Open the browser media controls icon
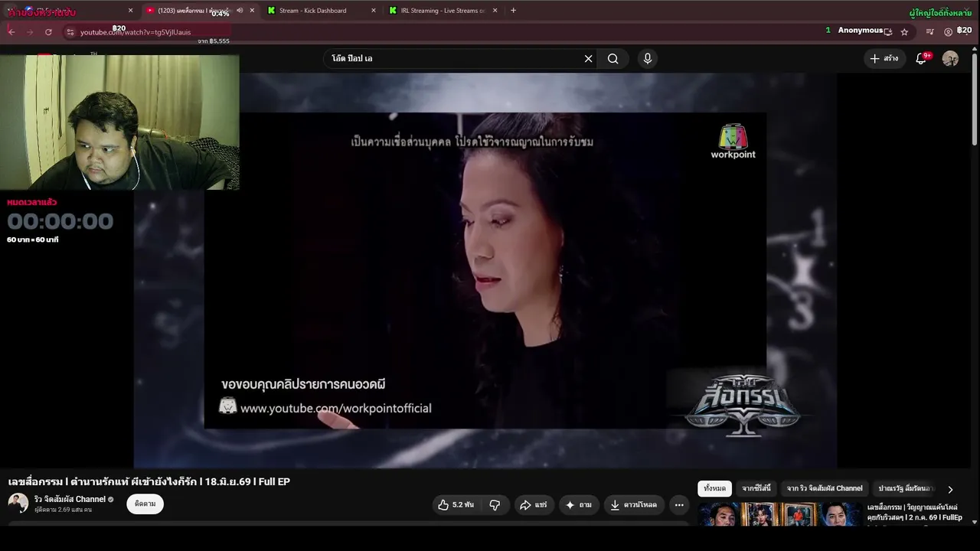Image resolution: width=980 pixels, height=551 pixels. click(x=929, y=32)
